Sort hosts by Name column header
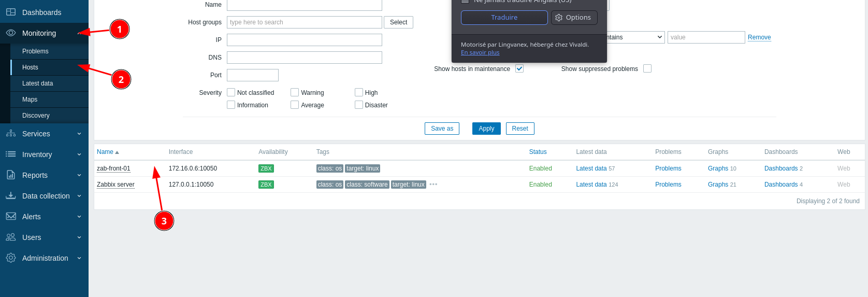Viewport: 868px width, 297px height. 105,152
